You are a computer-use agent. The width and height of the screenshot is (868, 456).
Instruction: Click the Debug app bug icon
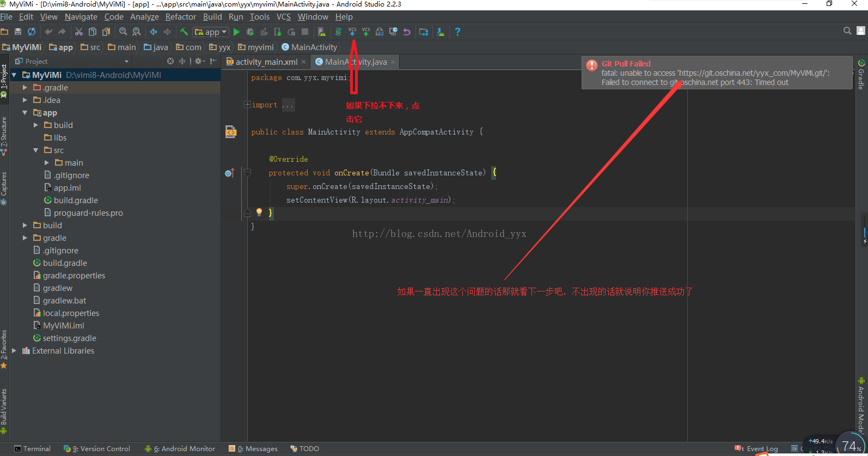pyautogui.click(x=250, y=32)
